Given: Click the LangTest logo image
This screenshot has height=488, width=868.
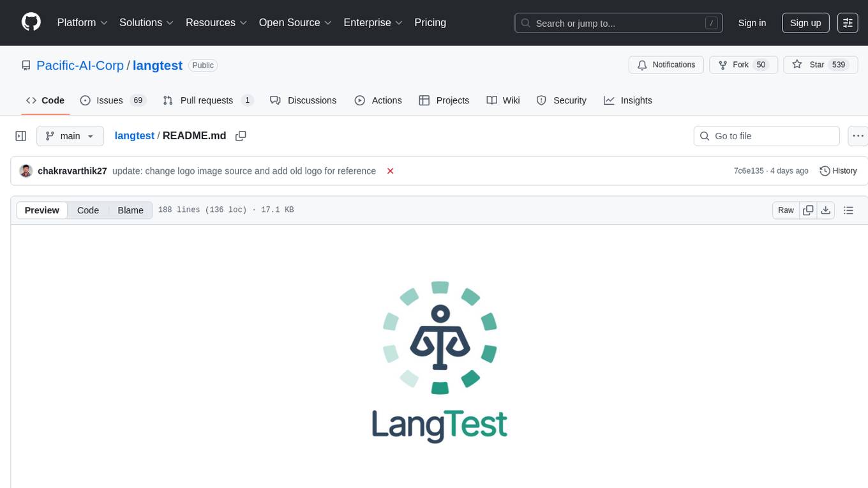Looking at the screenshot, I should tap(440, 362).
